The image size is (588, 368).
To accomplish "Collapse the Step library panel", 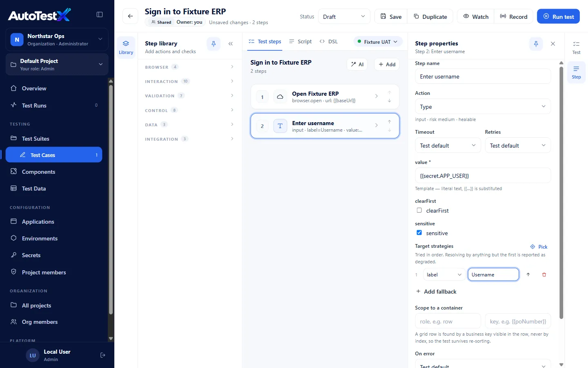I will (x=231, y=44).
